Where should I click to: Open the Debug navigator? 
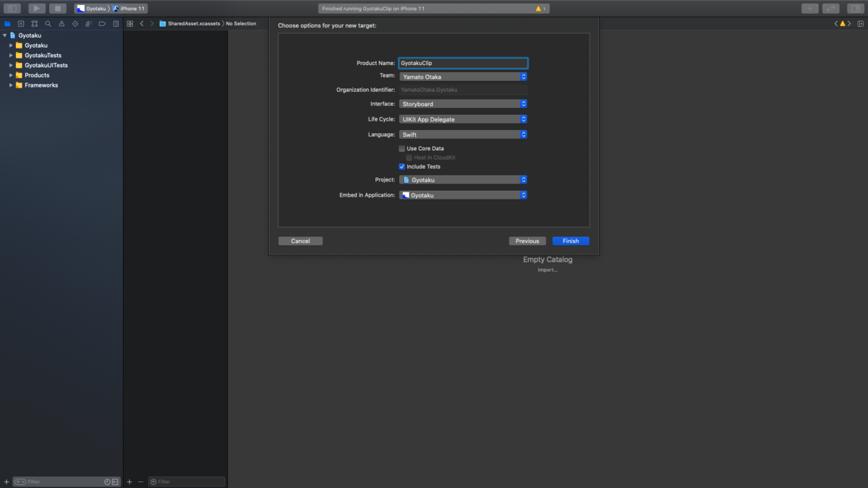coord(88,24)
